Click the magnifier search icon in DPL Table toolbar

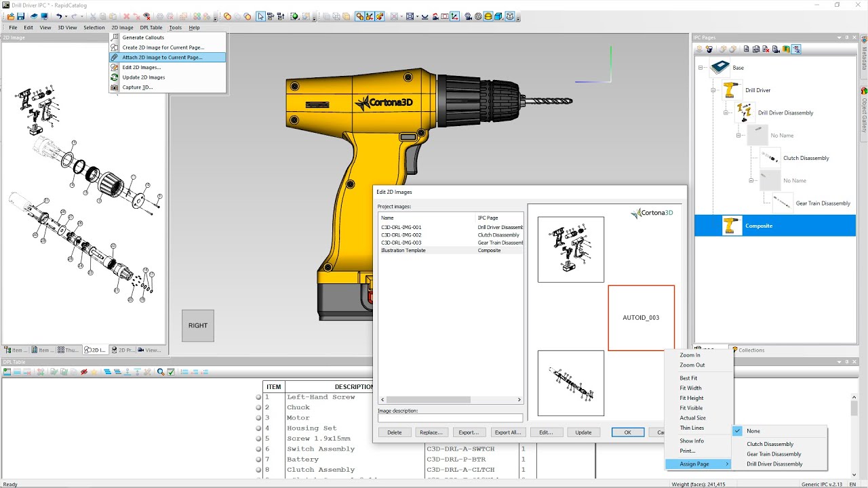pos(161,371)
